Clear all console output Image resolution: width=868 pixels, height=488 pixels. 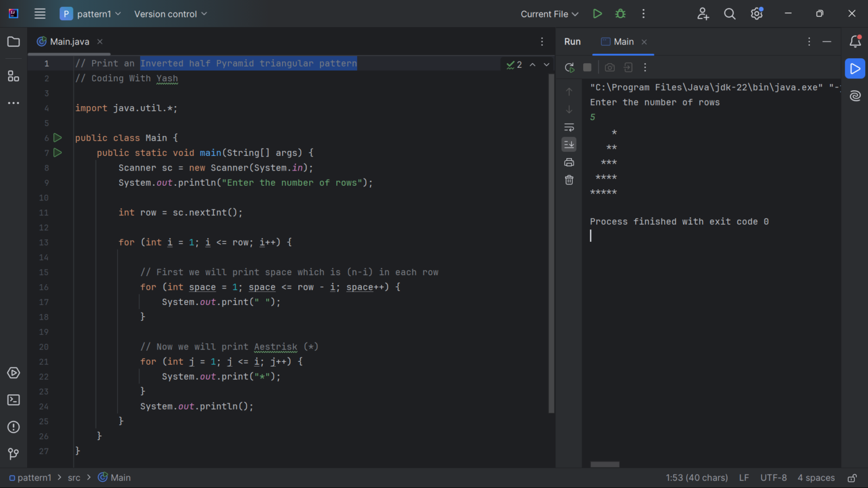[x=569, y=180]
